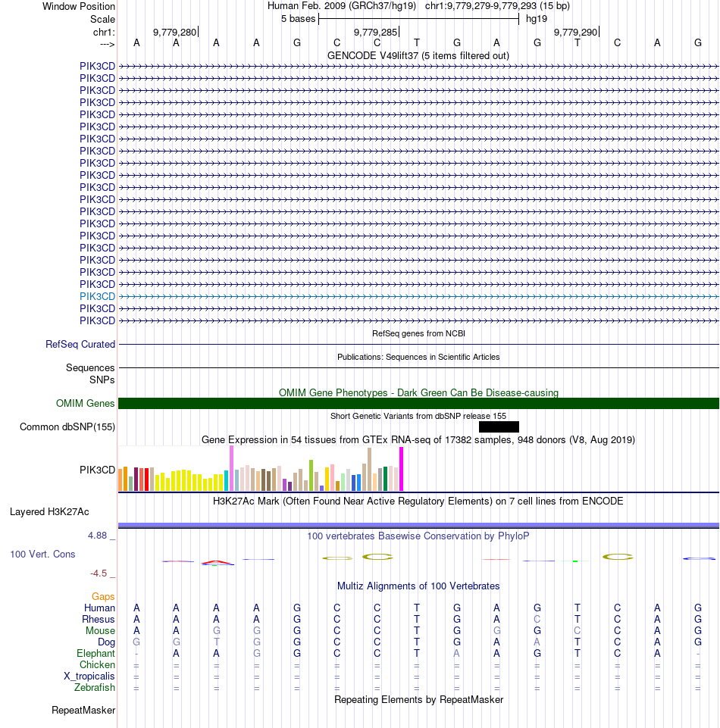Image resolution: width=720 pixels, height=728 pixels.
Task: Click the tall violet GTEx expression bar
Action: click(x=231, y=468)
